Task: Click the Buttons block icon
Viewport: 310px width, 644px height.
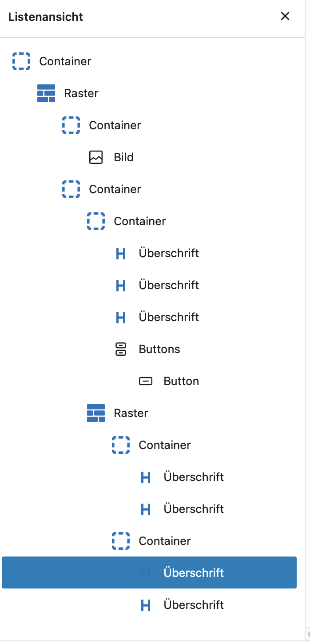Action: pos(121,349)
